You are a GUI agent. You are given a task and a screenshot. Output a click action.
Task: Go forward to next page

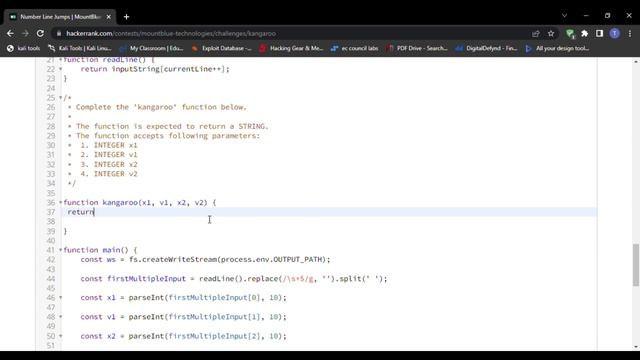[x=25, y=33]
